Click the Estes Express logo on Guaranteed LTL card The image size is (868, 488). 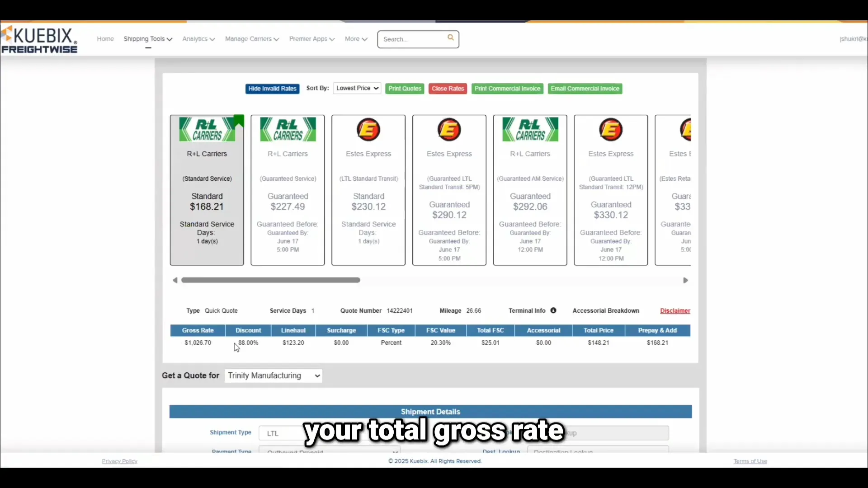click(x=448, y=130)
